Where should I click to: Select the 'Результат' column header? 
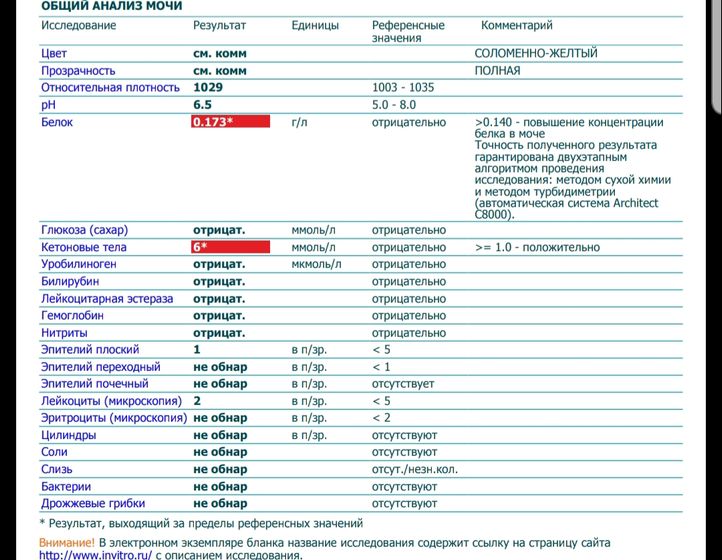click(219, 24)
